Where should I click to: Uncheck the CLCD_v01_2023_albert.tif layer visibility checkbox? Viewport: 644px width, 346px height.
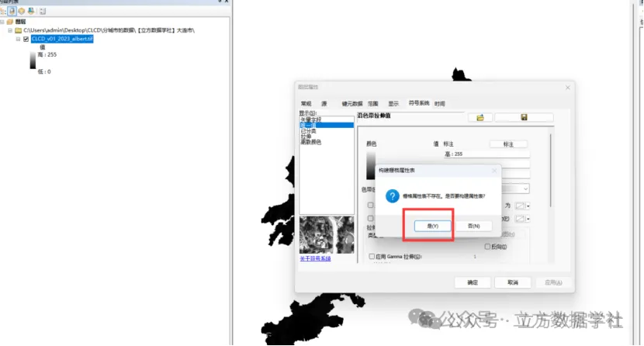pos(26,39)
